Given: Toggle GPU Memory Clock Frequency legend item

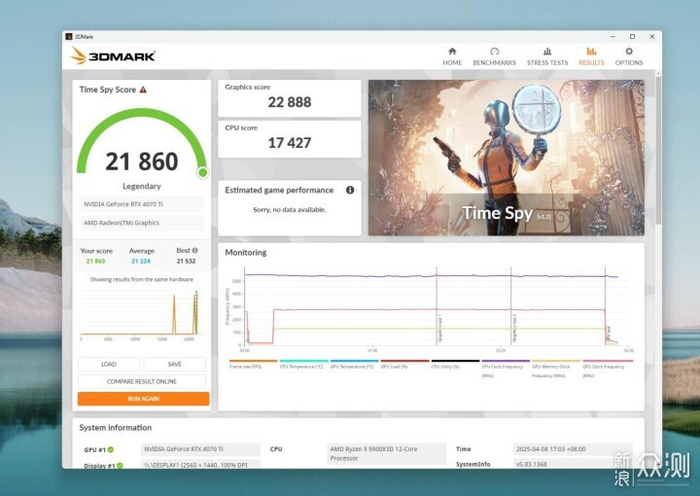Looking at the screenshot, I should [556, 368].
